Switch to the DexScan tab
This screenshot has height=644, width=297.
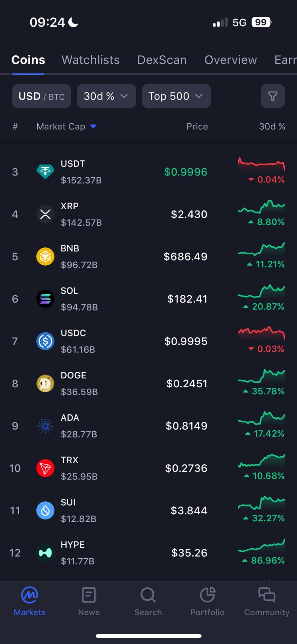(x=162, y=60)
